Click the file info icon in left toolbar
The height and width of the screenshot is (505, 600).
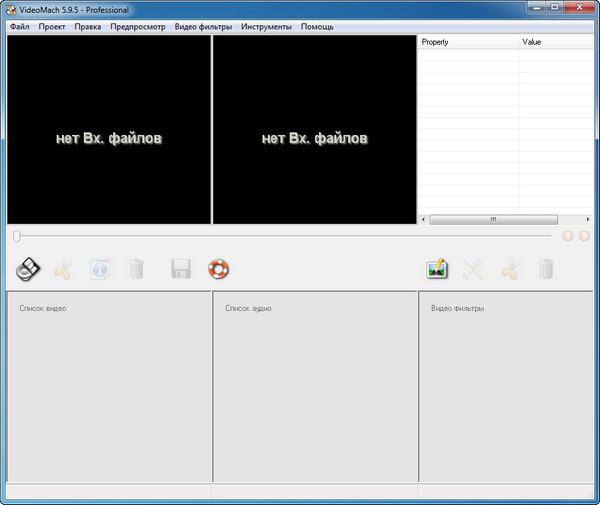pyautogui.click(x=100, y=268)
